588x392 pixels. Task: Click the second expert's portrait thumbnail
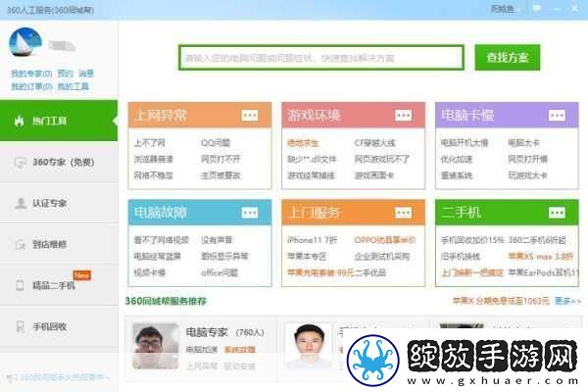pos(309,346)
